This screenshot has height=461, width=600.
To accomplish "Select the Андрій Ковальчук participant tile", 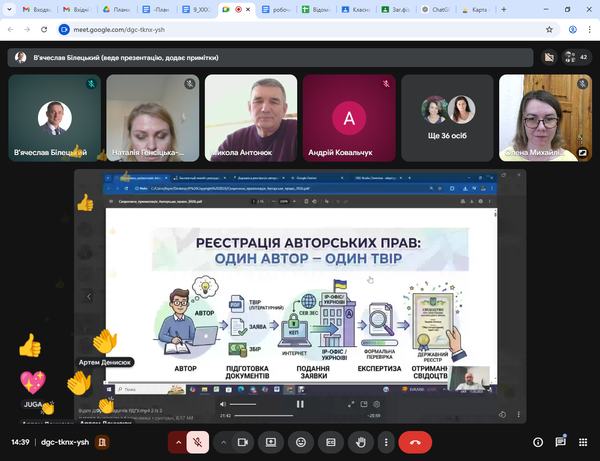I will 349,118.
